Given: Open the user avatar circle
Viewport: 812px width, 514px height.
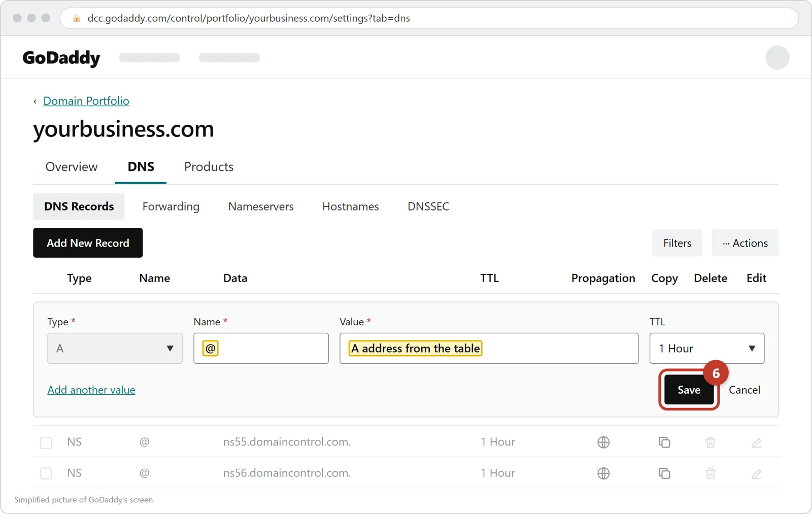Looking at the screenshot, I should click(777, 57).
